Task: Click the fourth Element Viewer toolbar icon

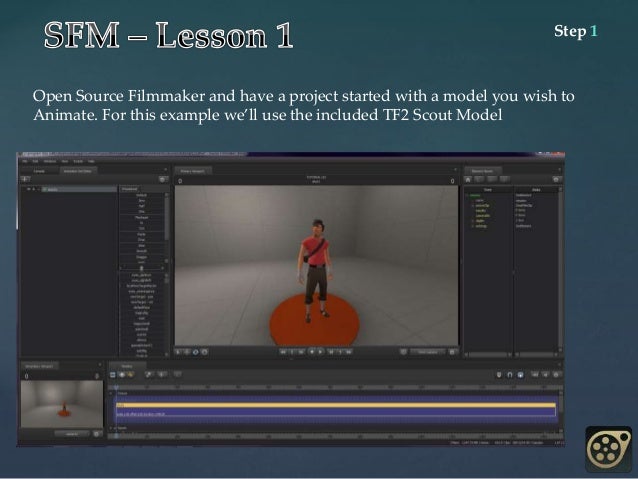Action: tap(505, 179)
